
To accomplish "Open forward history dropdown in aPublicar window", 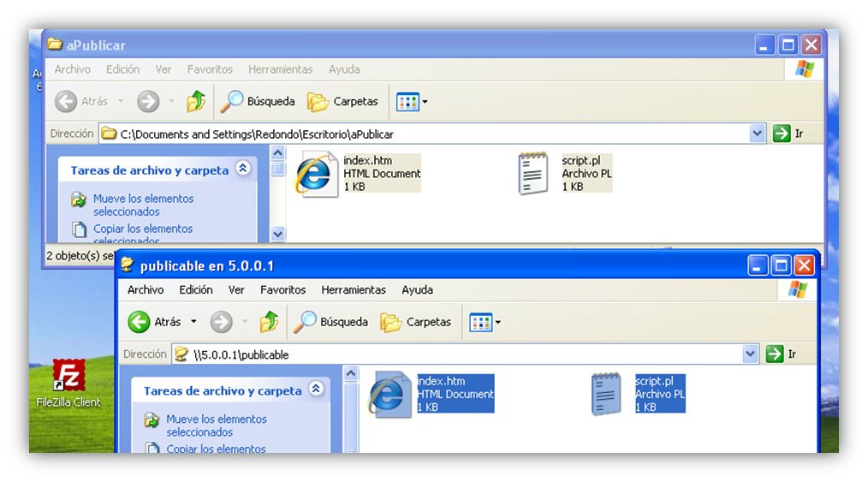I will (171, 101).
